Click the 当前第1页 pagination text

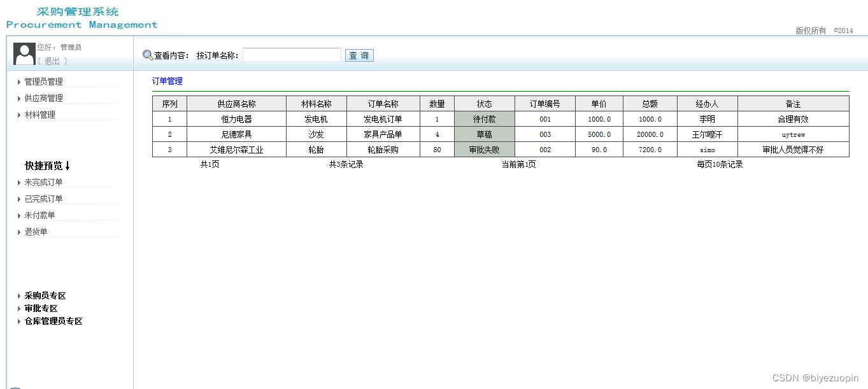click(518, 164)
